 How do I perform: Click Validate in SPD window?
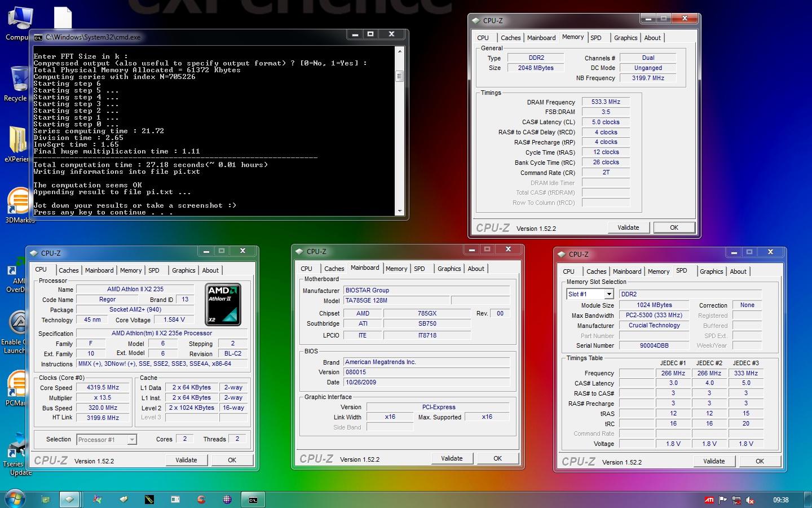click(x=714, y=461)
